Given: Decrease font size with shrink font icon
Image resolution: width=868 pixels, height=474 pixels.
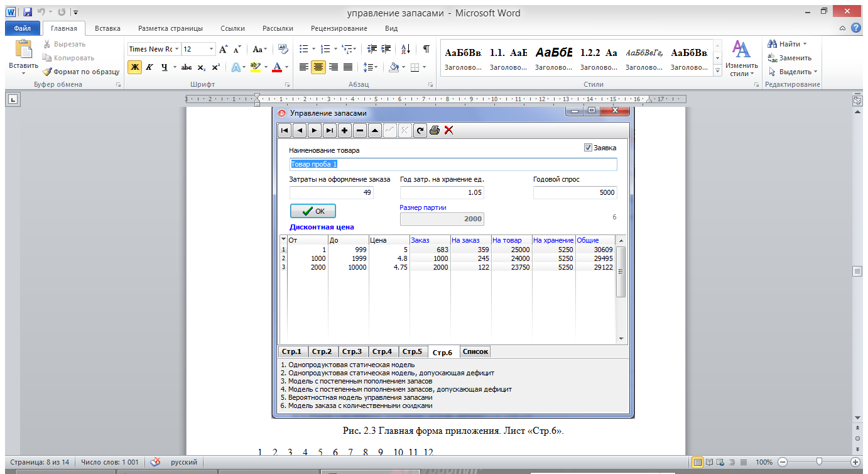Looking at the screenshot, I should (237, 49).
